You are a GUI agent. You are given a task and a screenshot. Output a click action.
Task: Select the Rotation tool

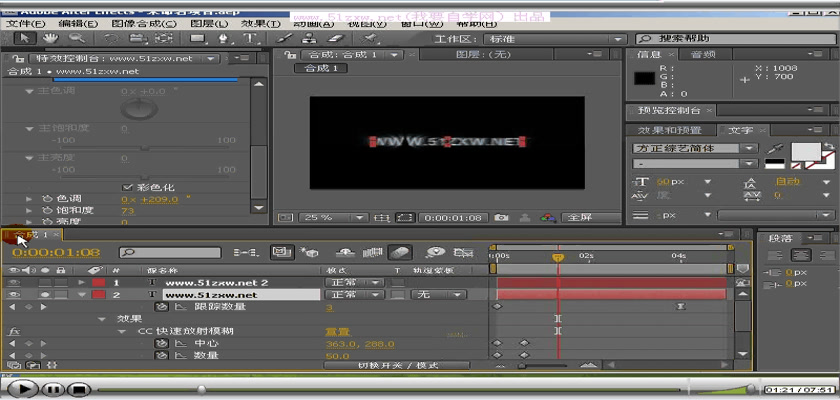pos(111,39)
